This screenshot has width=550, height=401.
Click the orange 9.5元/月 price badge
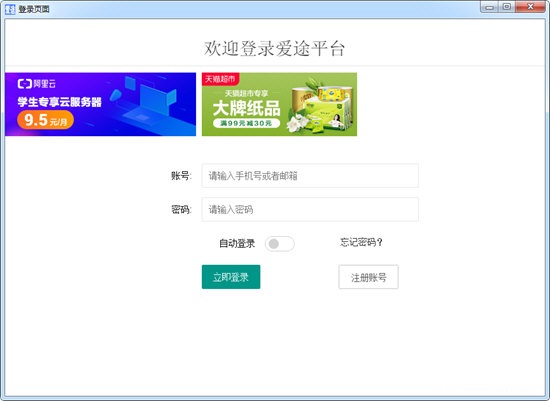click(x=45, y=120)
